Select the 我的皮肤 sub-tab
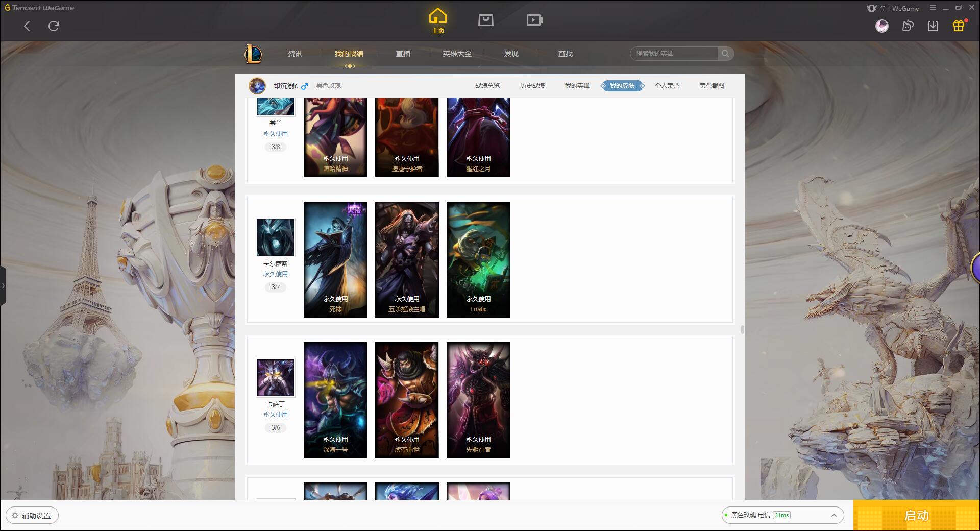Viewport: 980px width, 531px height. [622, 86]
